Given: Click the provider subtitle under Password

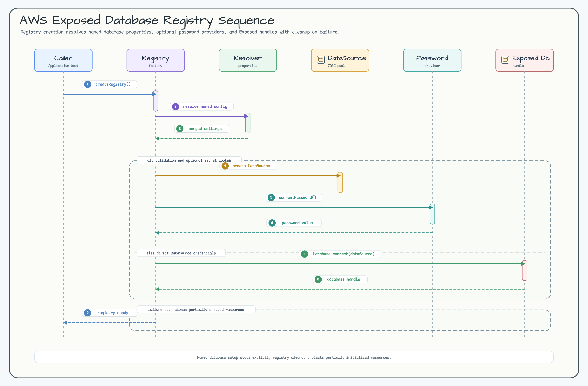Looking at the screenshot, I should [432, 66].
